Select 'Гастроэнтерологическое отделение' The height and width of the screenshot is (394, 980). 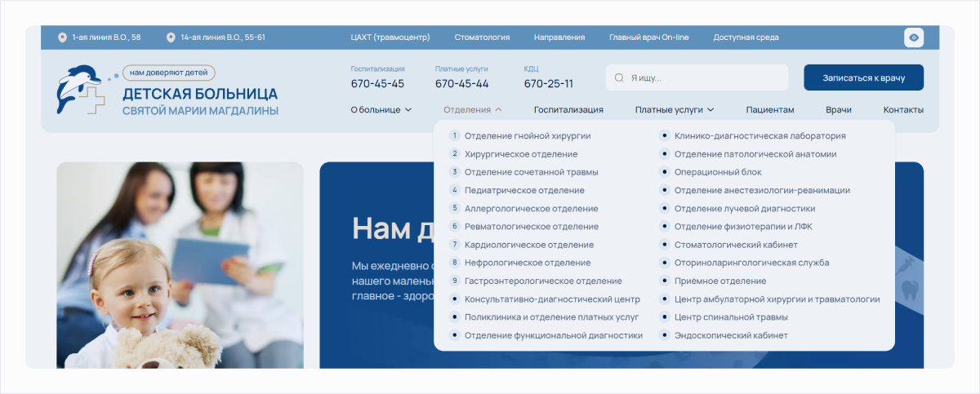(x=543, y=281)
